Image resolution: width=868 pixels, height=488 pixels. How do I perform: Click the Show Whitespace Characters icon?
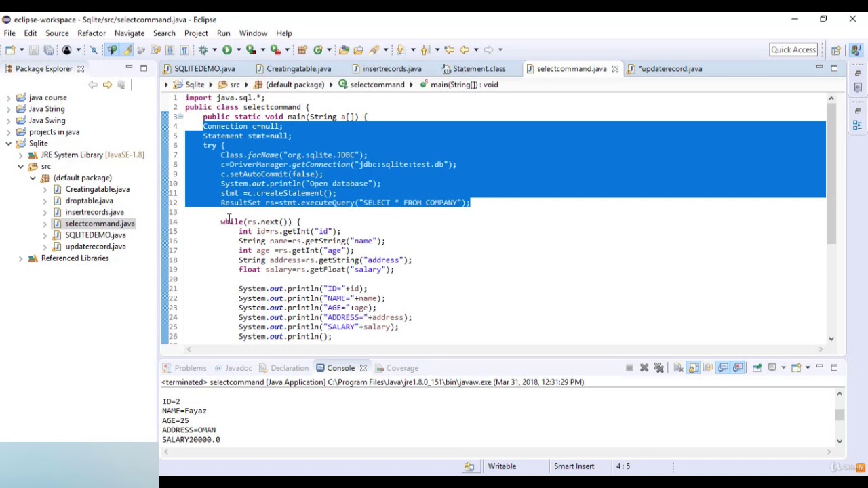pos(184,49)
